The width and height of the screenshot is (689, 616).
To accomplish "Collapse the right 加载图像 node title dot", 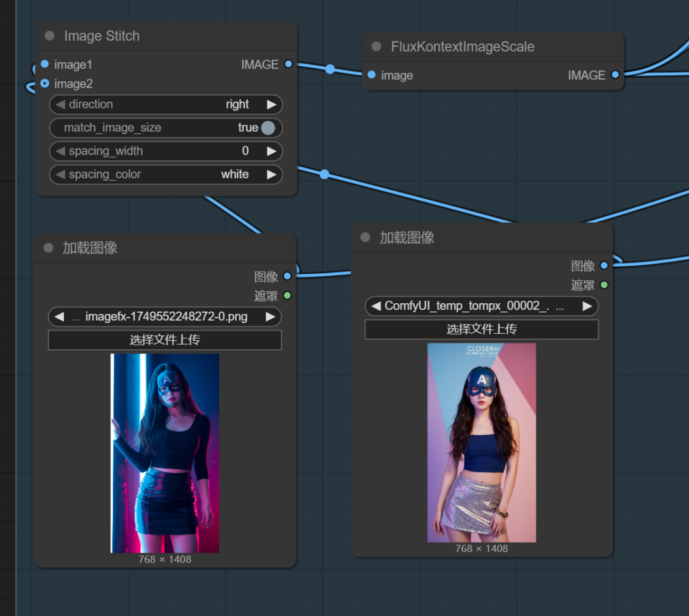I will [x=365, y=237].
